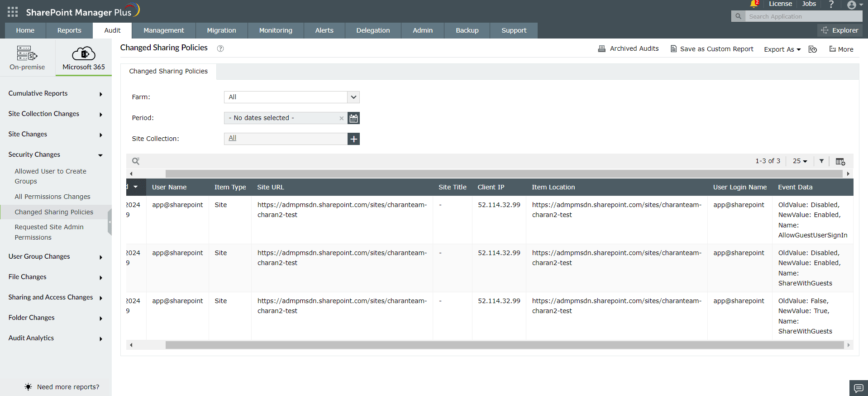This screenshot has width=868, height=396.
Task: Select the Monitoring tab
Action: click(x=276, y=30)
